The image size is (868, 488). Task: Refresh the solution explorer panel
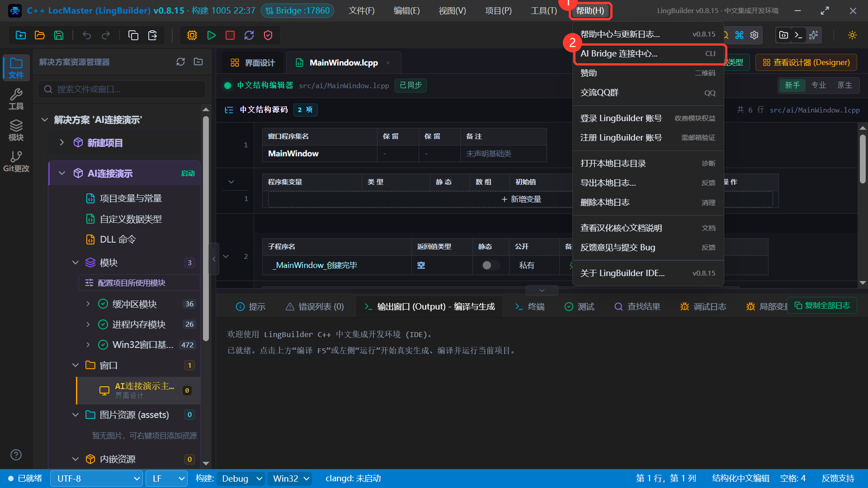[180, 62]
